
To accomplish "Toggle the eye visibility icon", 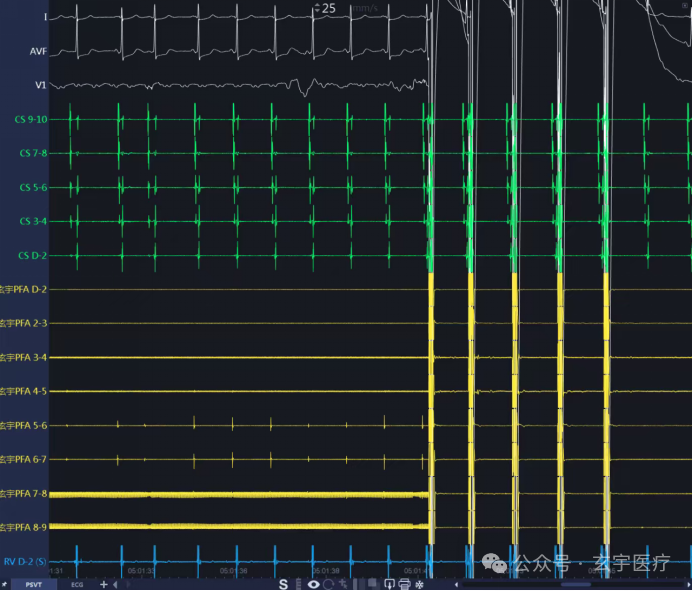I will tap(314, 584).
